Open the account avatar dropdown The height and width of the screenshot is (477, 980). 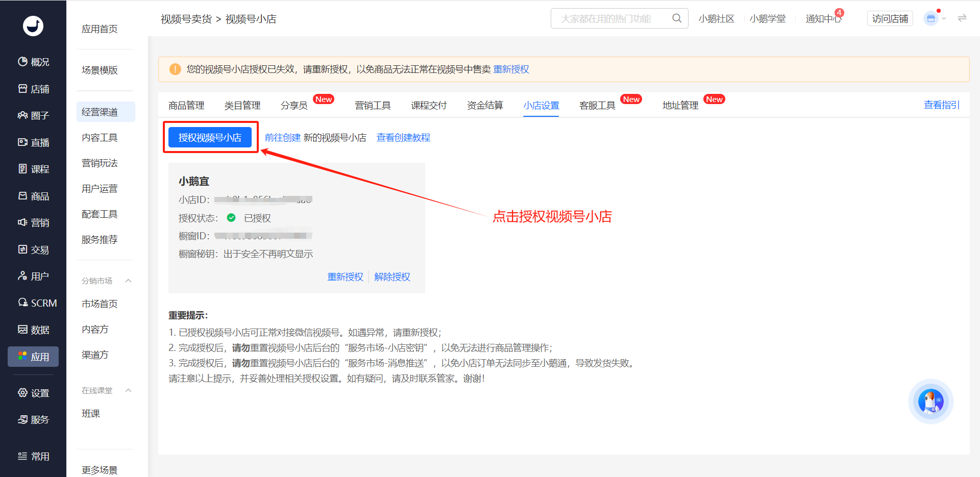coord(935,18)
